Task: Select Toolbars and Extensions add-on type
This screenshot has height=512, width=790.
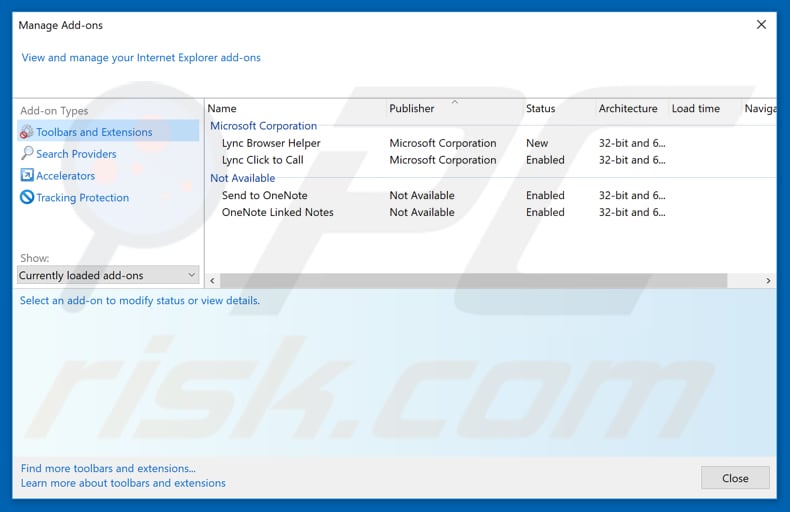Action: (x=108, y=131)
